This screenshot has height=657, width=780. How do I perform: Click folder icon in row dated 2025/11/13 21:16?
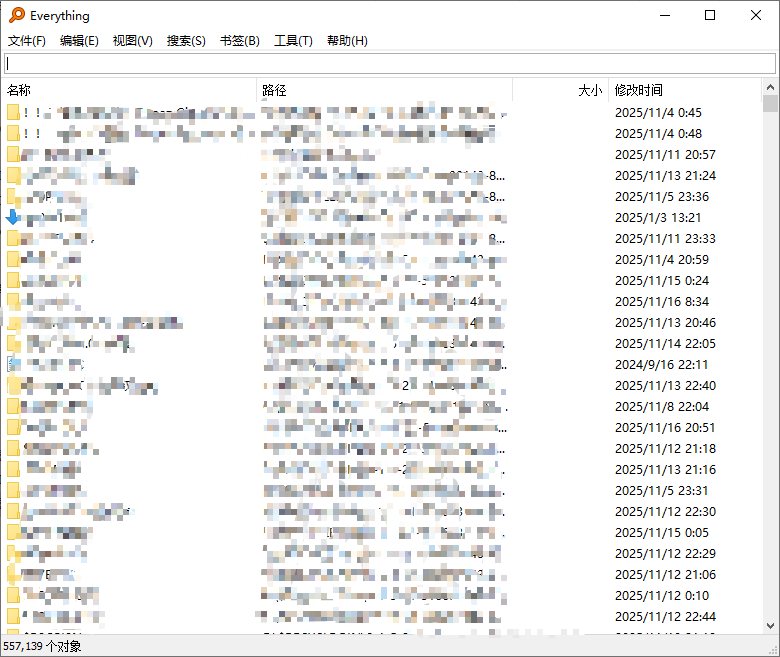click(13, 469)
